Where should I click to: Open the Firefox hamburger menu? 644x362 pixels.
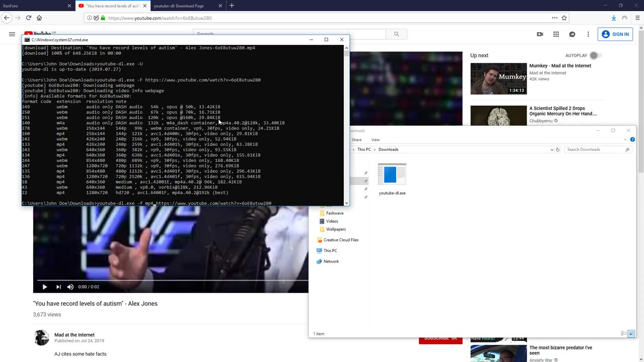pyautogui.click(x=637, y=18)
